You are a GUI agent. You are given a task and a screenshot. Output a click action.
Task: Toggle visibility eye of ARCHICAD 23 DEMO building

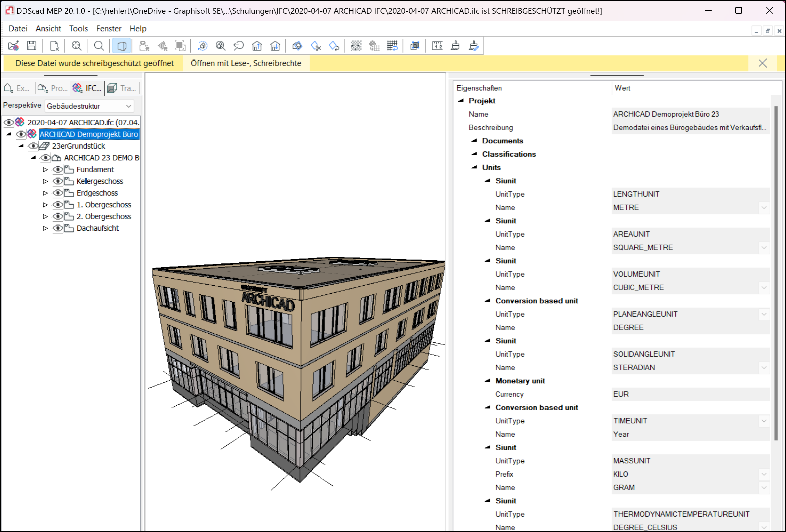coord(45,158)
